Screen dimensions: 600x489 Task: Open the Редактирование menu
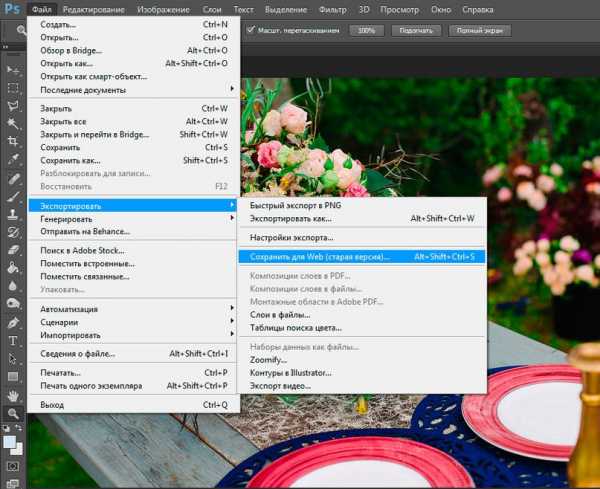93,9
